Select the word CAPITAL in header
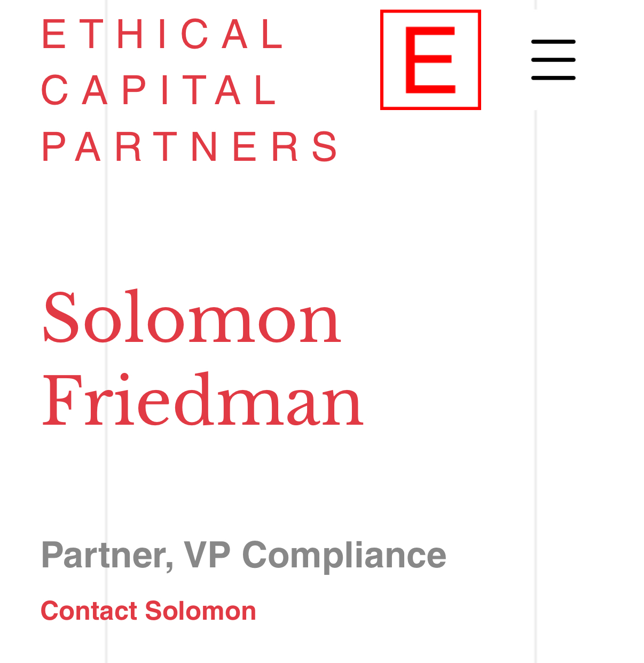The height and width of the screenshot is (663, 644). pos(160,90)
